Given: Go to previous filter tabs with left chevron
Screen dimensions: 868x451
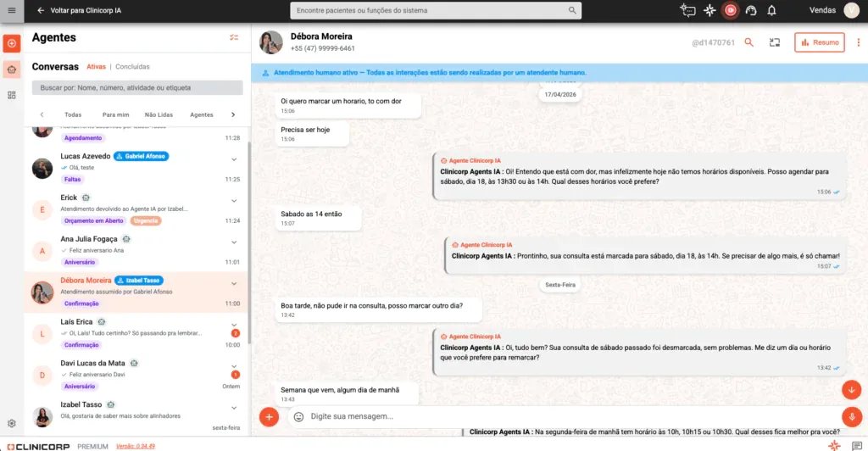Looking at the screenshot, I should tap(42, 114).
